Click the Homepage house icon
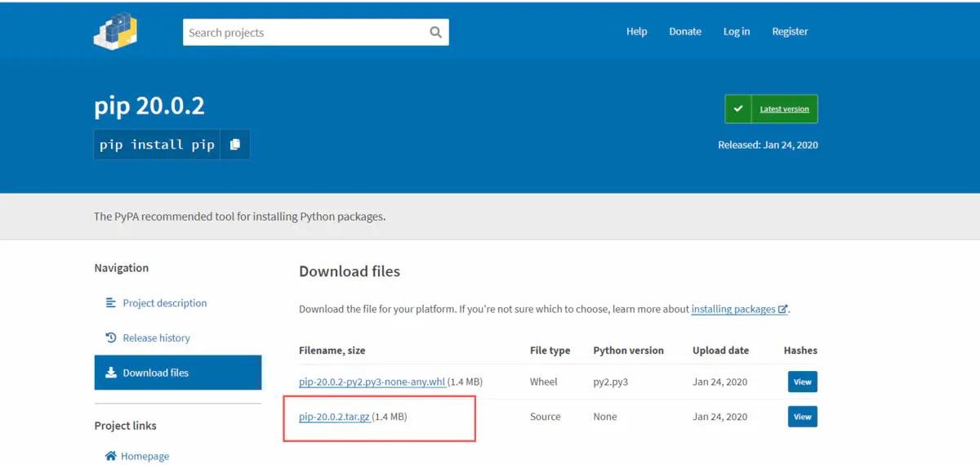980x465 pixels. (x=111, y=456)
